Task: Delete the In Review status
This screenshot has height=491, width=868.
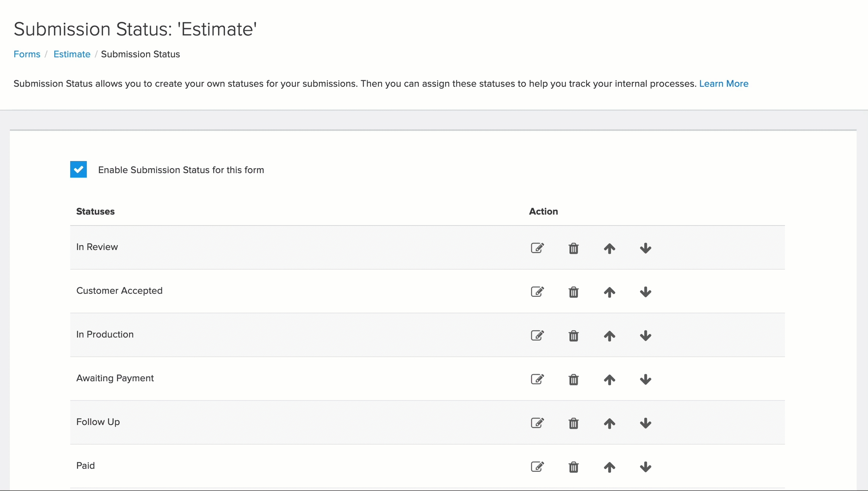Action: click(x=574, y=248)
